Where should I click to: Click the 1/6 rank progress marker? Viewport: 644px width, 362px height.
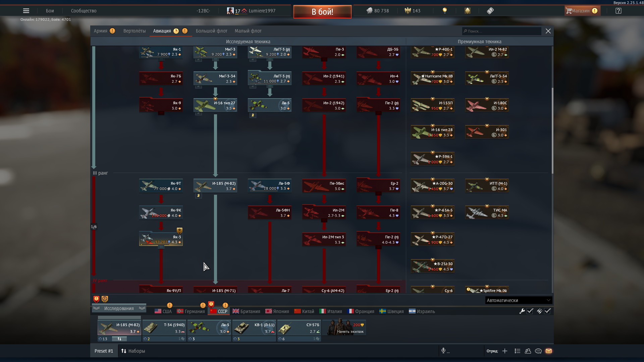pos(94,227)
